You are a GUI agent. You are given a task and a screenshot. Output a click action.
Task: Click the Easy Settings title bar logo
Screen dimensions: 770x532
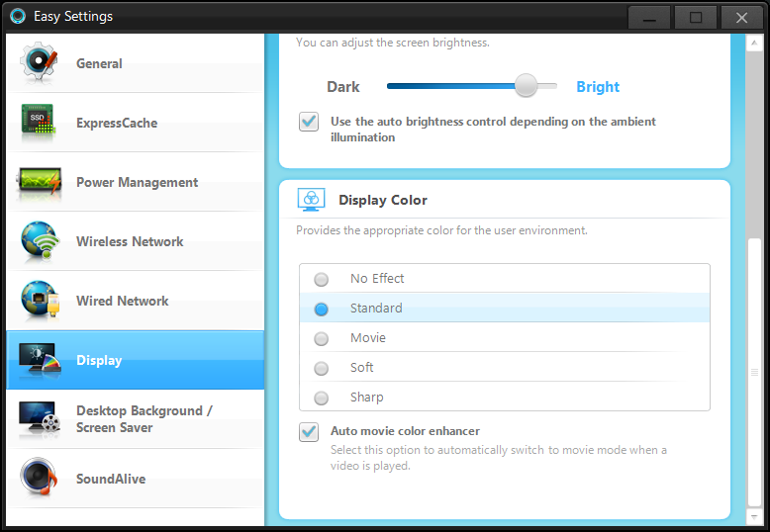(x=17, y=16)
